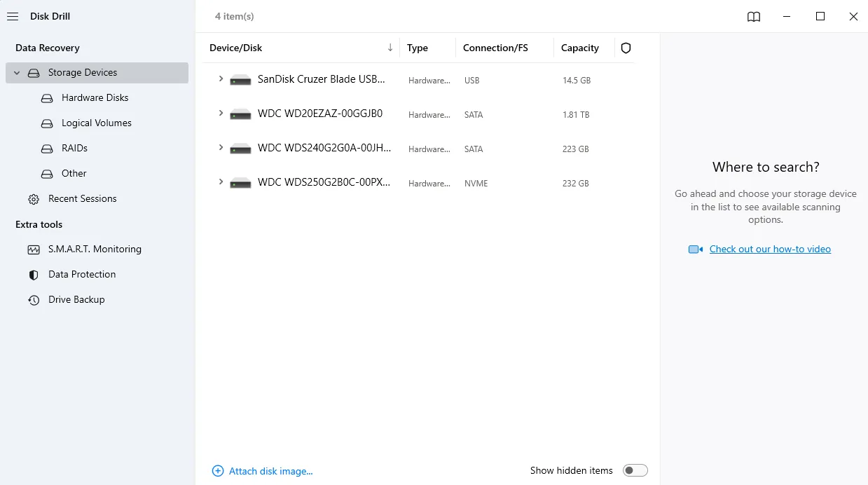Select the WDC WDS250G2B0C NVMe drive row
This screenshot has height=485, width=868.
click(x=322, y=183)
